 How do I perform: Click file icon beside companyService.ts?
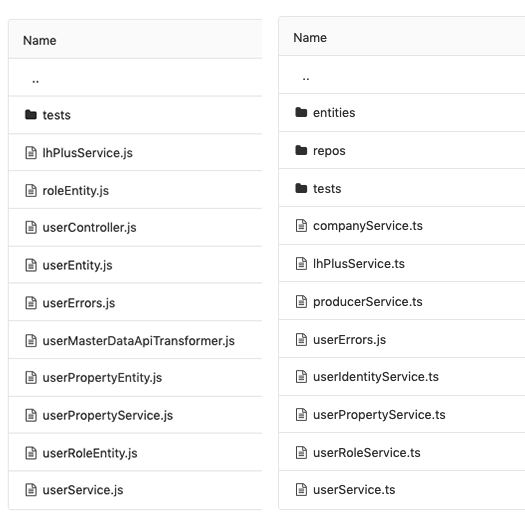click(x=301, y=226)
